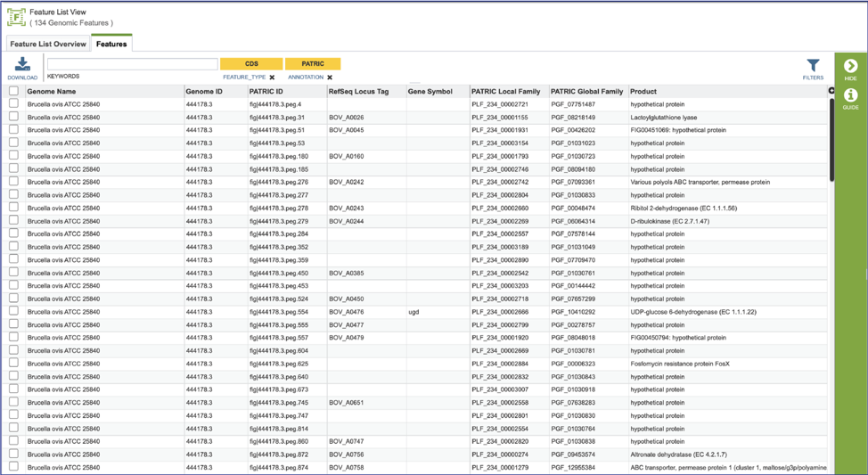The width and height of the screenshot is (868, 475).
Task: Select checkbox of row fig|444178.3.peg.180
Action: pyautogui.click(x=14, y=156)
